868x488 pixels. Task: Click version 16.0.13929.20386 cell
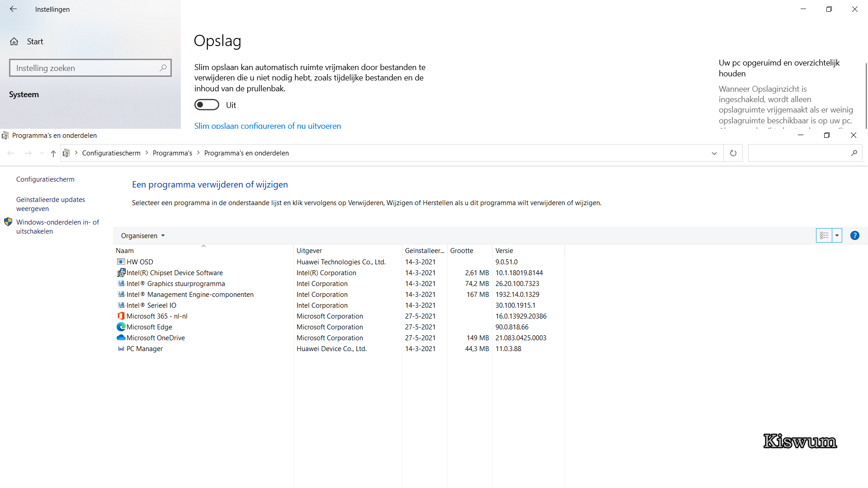[x=521, y=316]
